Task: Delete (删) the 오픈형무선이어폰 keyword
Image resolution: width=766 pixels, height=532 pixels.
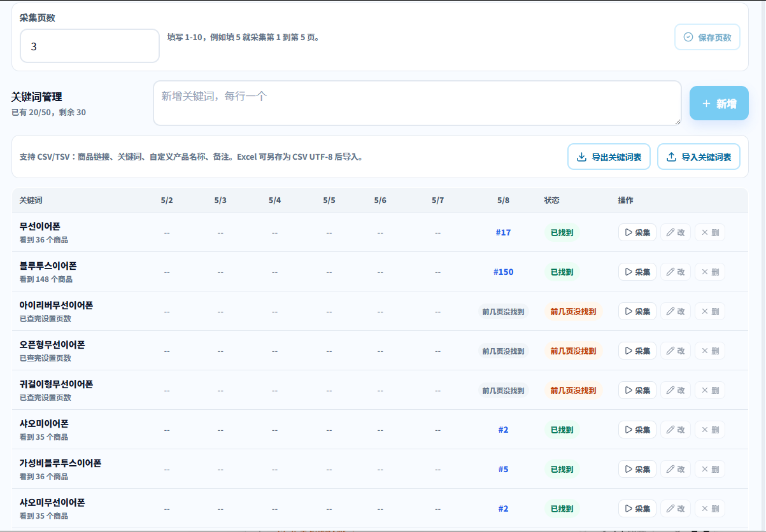Action: (x=710, y=351)
